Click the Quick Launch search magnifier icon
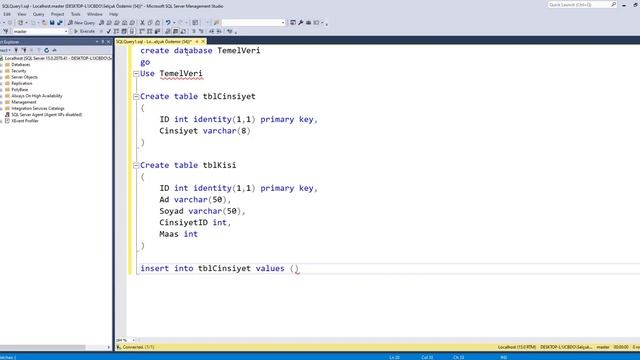Viewport: 640px width, 360px height. [x=613, y=4]
